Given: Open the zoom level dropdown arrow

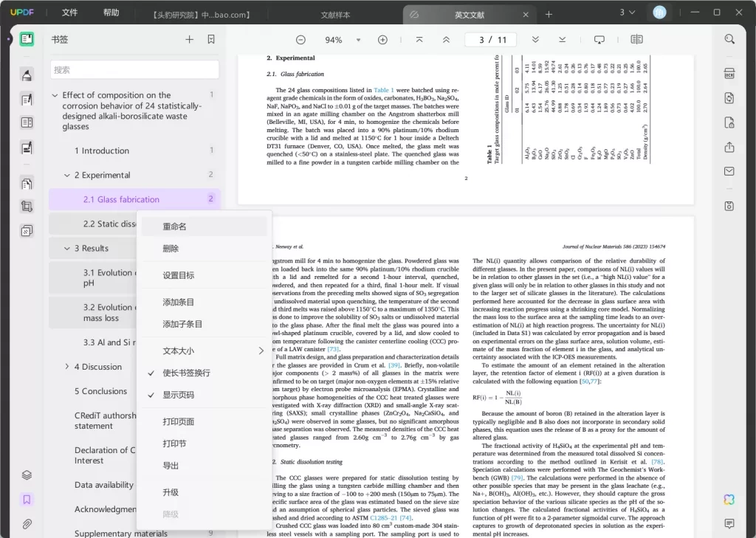Looking at the screenshot, I should [x=358, y=40].
